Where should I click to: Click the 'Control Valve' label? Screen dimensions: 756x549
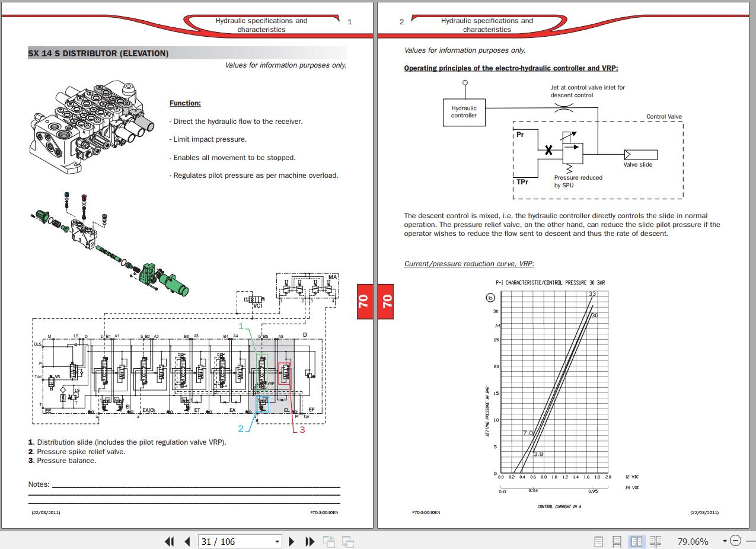664,117
